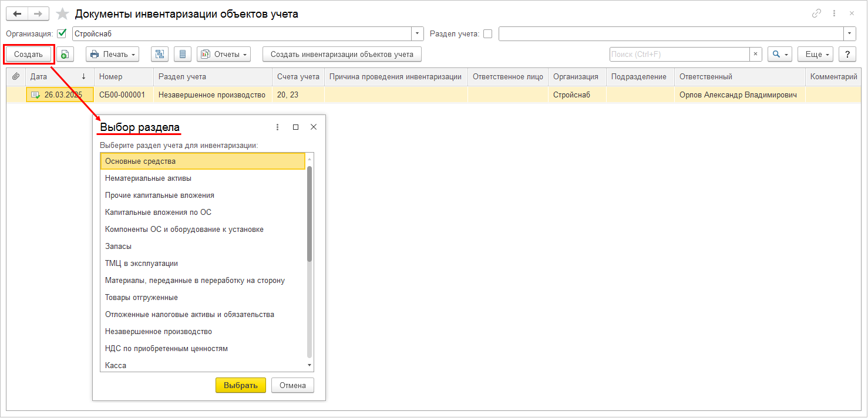Select Материалы, переданные в переработку на сторону
The image size is (868, 418).
tap(203, 280)
